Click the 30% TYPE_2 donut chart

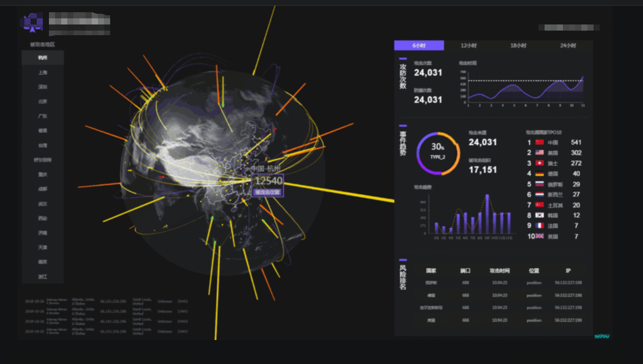pyautogui.click(x=438, y=153)
